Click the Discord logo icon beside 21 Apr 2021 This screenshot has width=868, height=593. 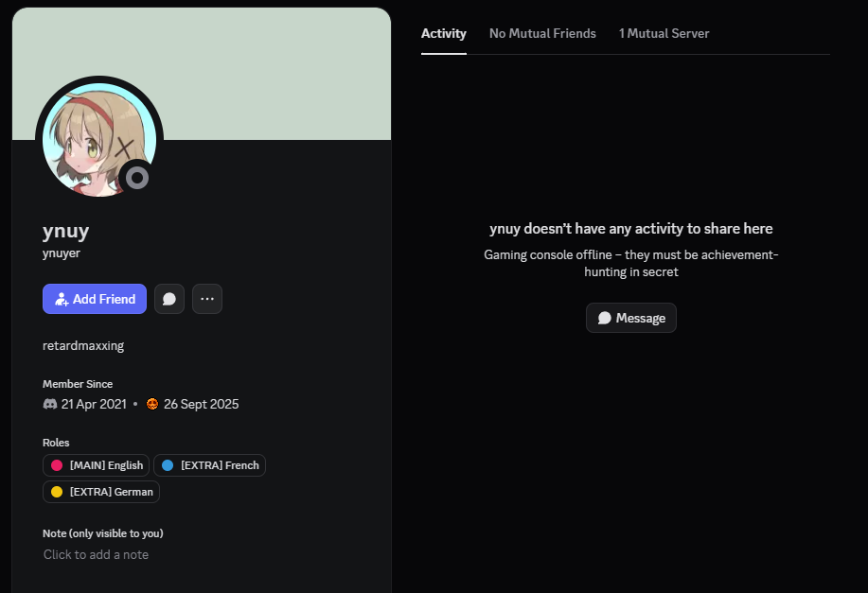50,404
